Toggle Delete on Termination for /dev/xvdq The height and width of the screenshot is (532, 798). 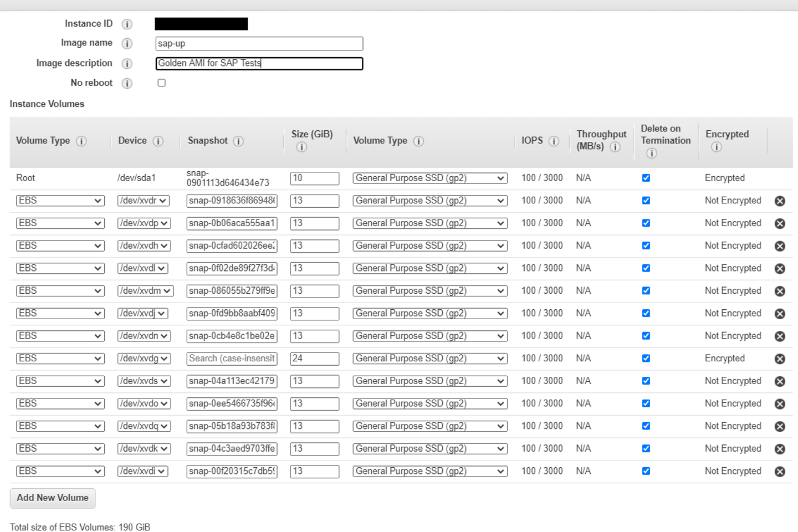click(646, 426)
